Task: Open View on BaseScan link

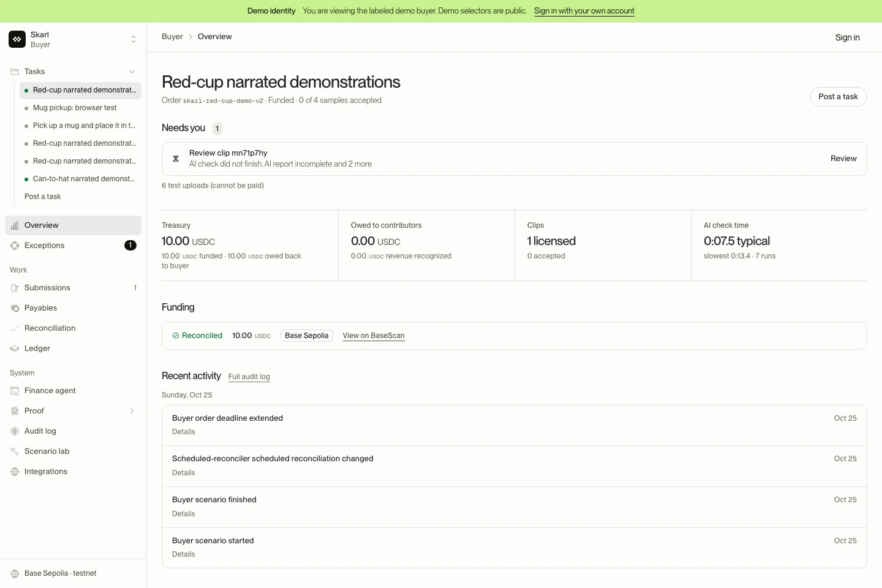Action: pos(374,336)
